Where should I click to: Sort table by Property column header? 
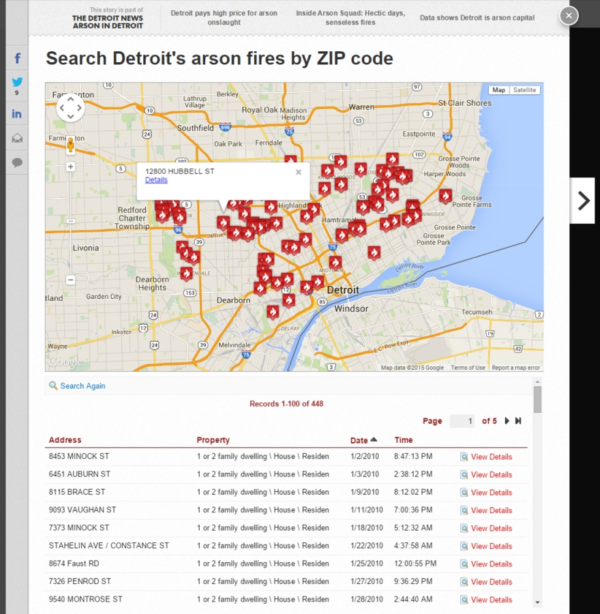point(213,440)
